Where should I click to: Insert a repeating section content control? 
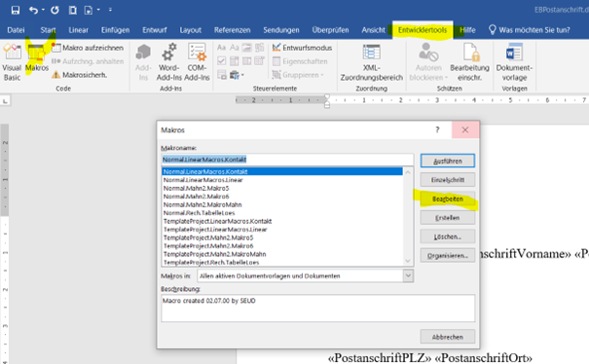click(x=222, y=75)
